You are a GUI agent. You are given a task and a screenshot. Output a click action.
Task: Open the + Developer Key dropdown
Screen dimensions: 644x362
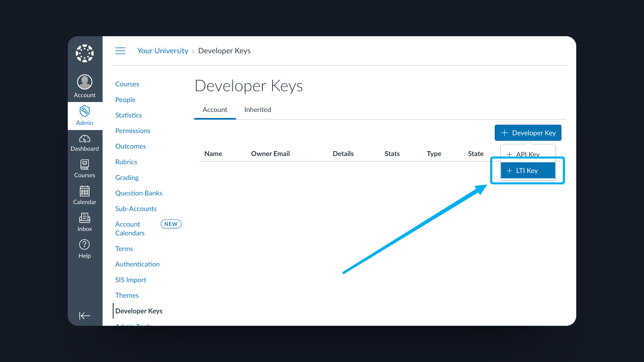(528, 133)
